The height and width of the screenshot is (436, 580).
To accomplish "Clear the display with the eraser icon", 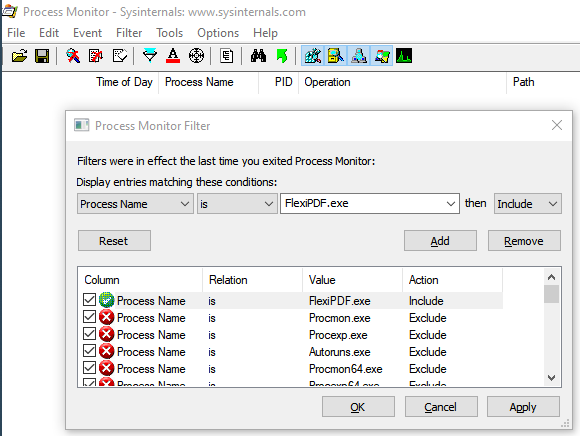I will click(x=120, y=56).
